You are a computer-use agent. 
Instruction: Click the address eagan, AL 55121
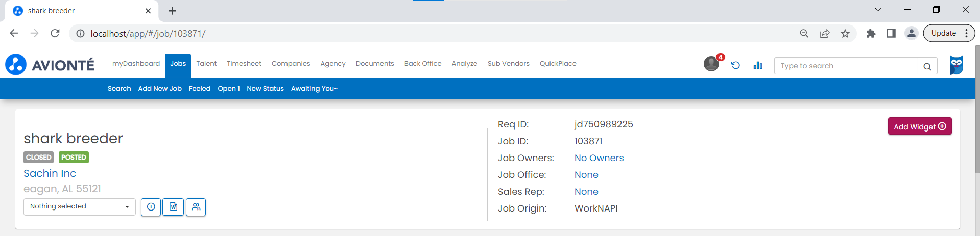click(62, 189)
